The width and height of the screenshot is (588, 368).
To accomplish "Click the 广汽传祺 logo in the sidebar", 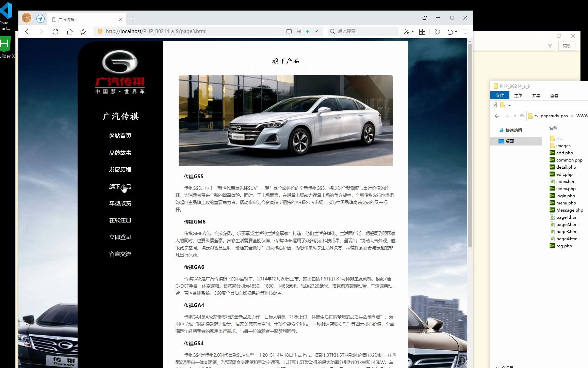I will 120,72.
